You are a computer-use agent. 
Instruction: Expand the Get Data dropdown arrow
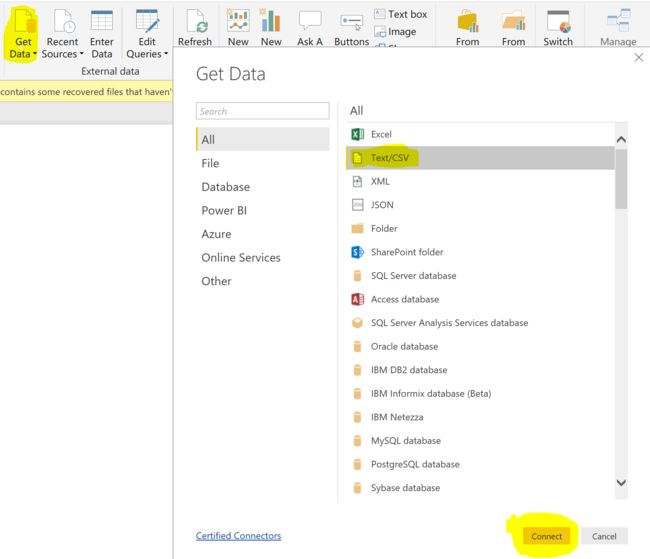pos(34,53)
